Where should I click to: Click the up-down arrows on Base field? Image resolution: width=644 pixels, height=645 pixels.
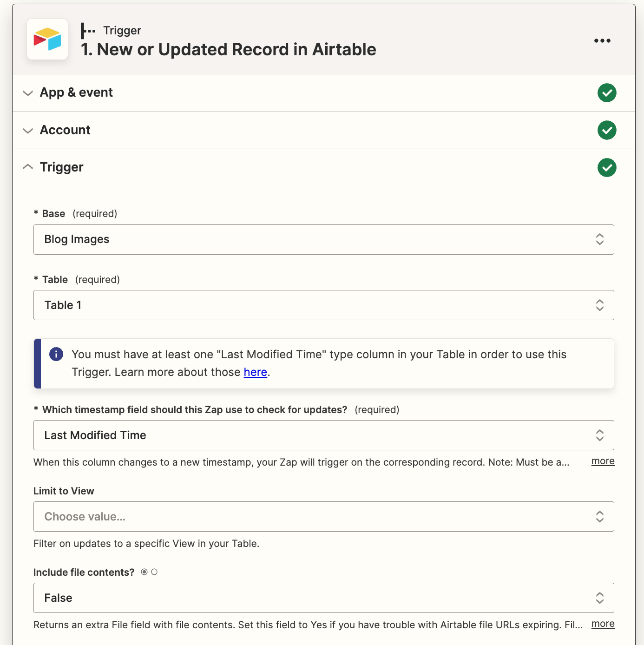click(600, 239)
